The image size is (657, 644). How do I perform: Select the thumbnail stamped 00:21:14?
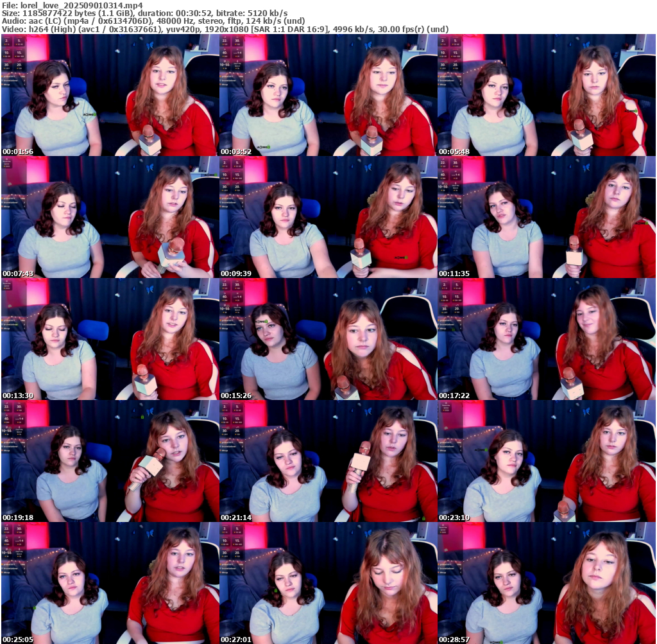(x=328, y=461)
